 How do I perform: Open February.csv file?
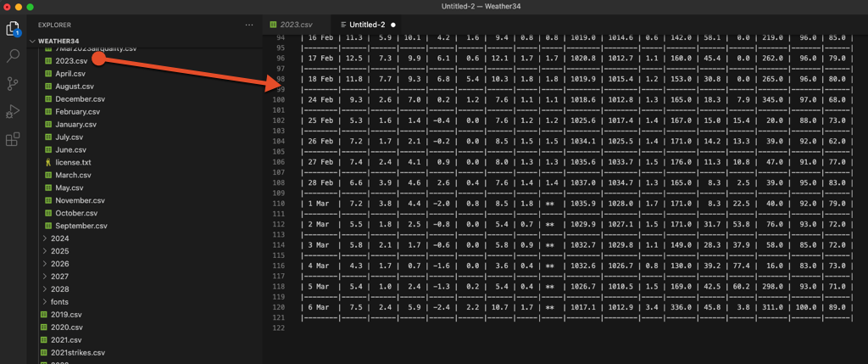[77, 112]
